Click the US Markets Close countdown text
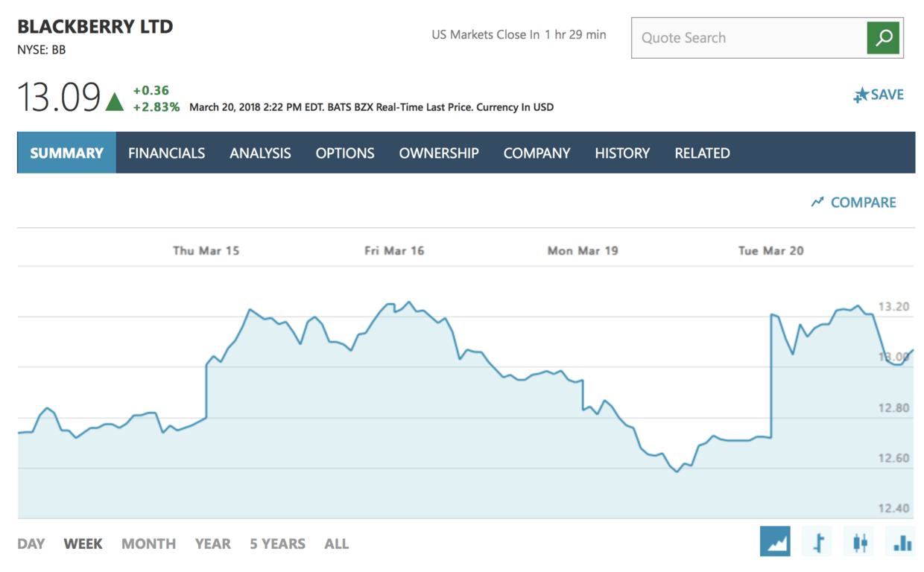The height and width of the screenshot is (572, 924). coord(519,34)
